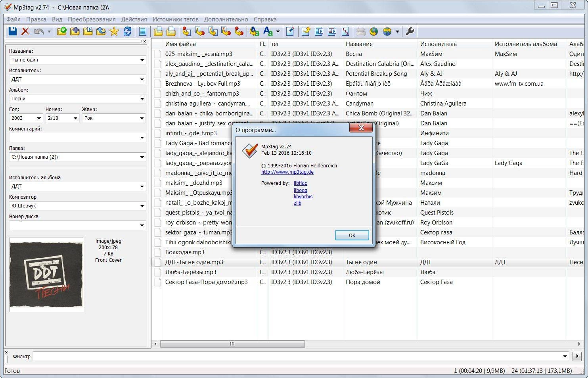Expand the Композитор dropdown
The width and height of the screenshot is (588, 378).
point(142,206)
